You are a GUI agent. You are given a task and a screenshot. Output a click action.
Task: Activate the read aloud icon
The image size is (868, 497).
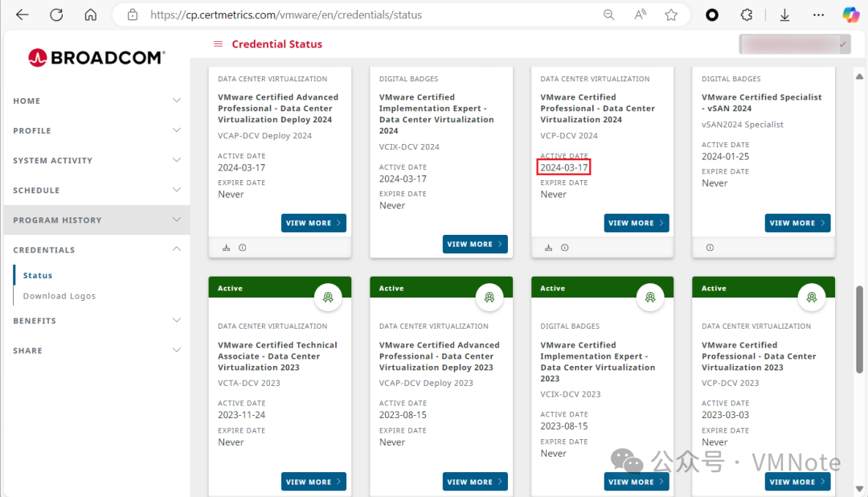point(640,15)
